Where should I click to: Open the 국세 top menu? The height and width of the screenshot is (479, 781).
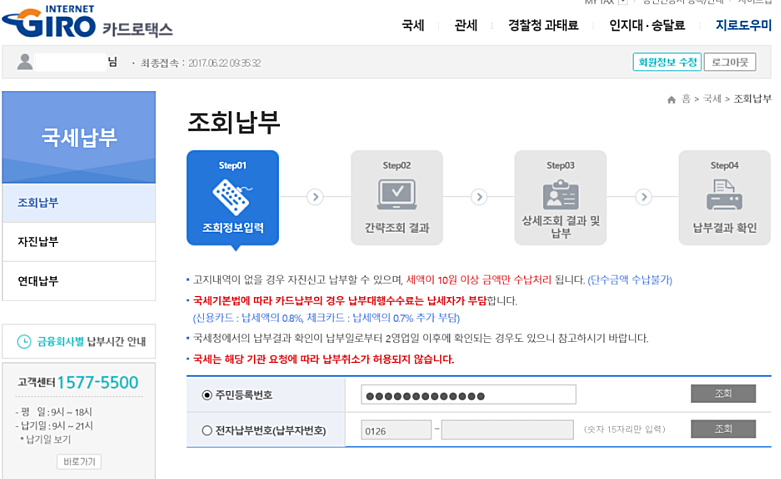tap(413, 25)
